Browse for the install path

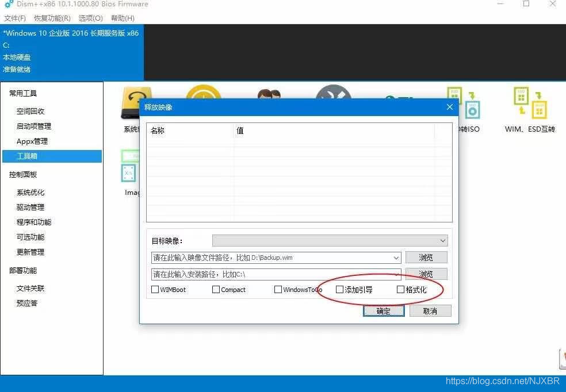pos(426,274)
